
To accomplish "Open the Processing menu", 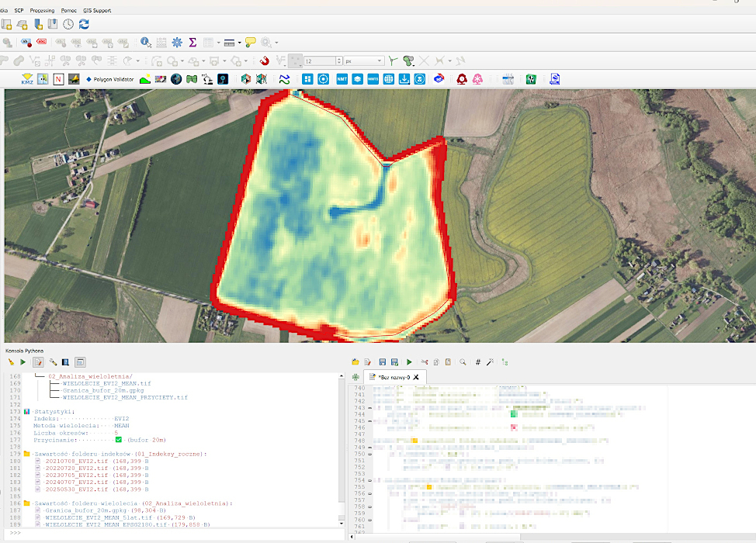I will [42, 10].
